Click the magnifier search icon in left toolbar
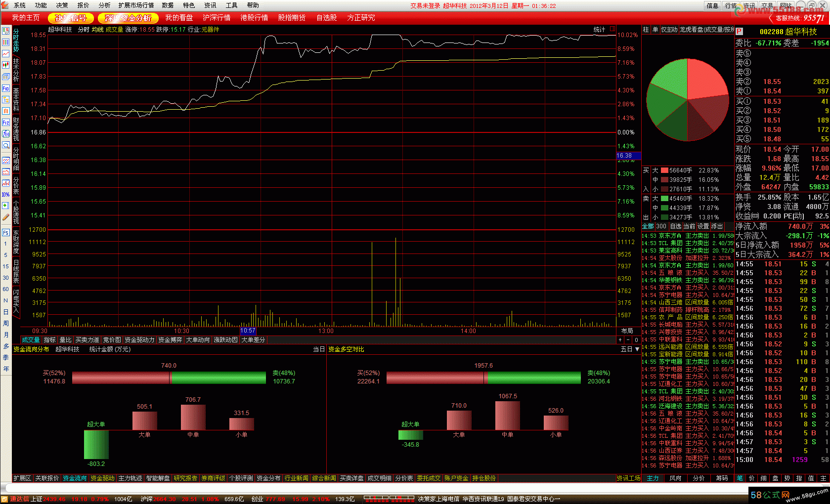The width and height of the screenshot is (830, 504). click(x=5, y=145)
